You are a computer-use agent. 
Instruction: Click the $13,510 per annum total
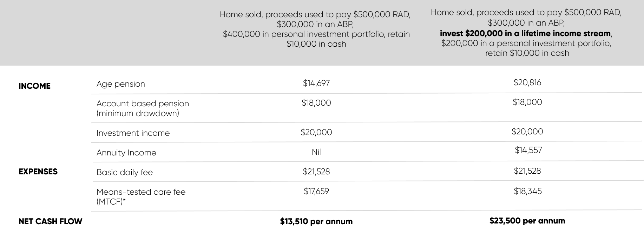click(x=316, y=221)
